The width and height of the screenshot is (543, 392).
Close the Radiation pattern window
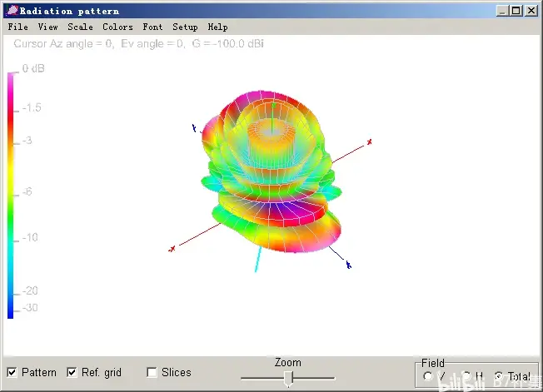tap(531, 11)
